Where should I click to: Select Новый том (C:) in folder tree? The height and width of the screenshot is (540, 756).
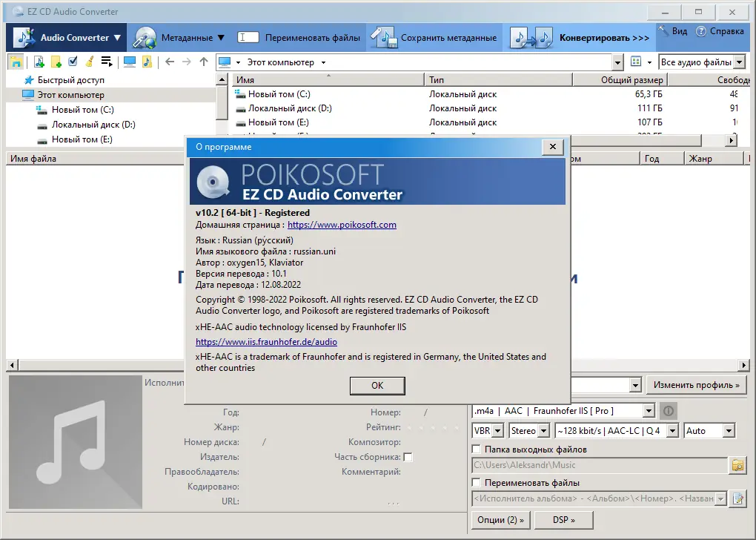pyautogui.click(x=83, y=110)
